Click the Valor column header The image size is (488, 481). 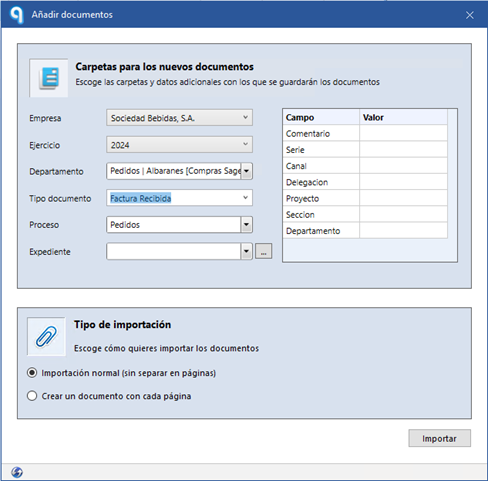click(403, 117)
